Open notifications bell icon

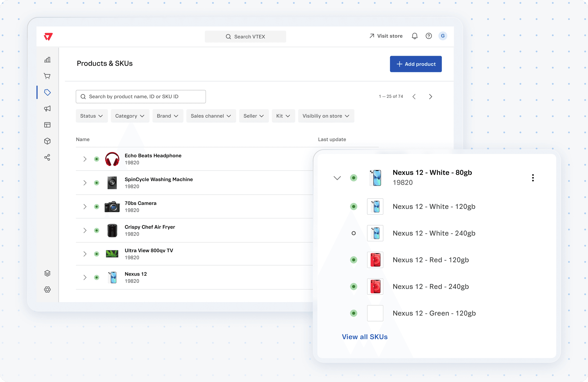click(x=415, y=36)
